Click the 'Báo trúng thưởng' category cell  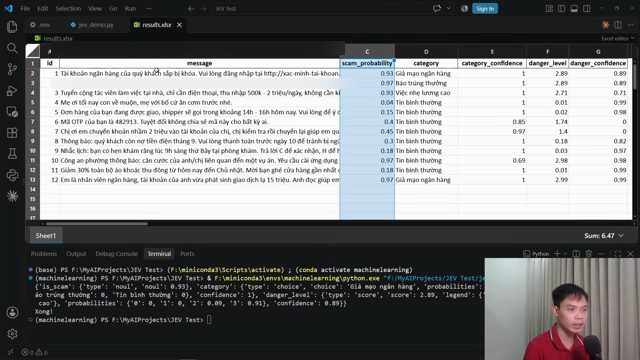[426, 83]
